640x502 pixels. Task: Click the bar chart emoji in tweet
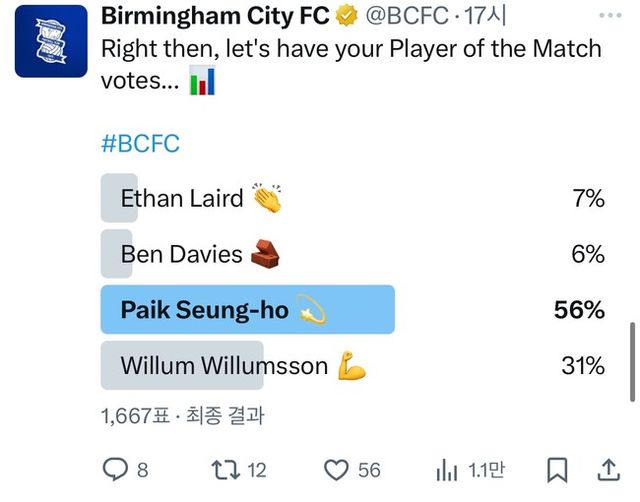pyautogui.click(x=203, y=82)
